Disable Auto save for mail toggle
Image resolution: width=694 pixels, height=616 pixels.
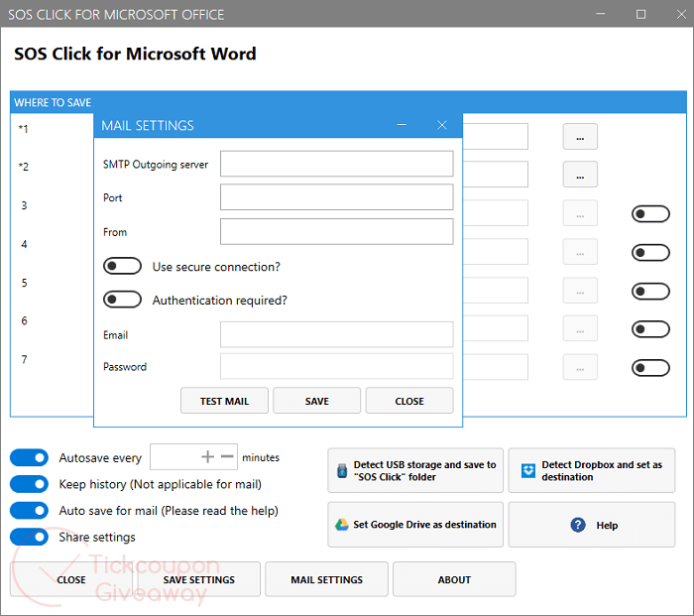tap(29, 511)
